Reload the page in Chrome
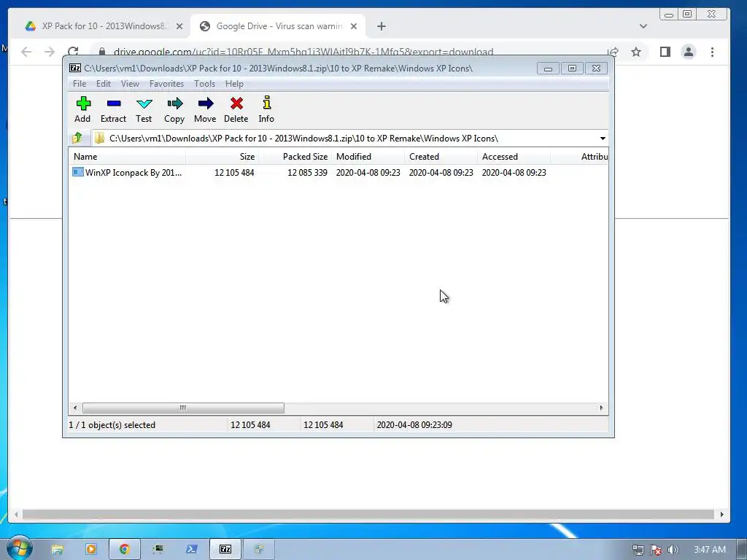This screenshot has height=560, width=747. (73, 52)
